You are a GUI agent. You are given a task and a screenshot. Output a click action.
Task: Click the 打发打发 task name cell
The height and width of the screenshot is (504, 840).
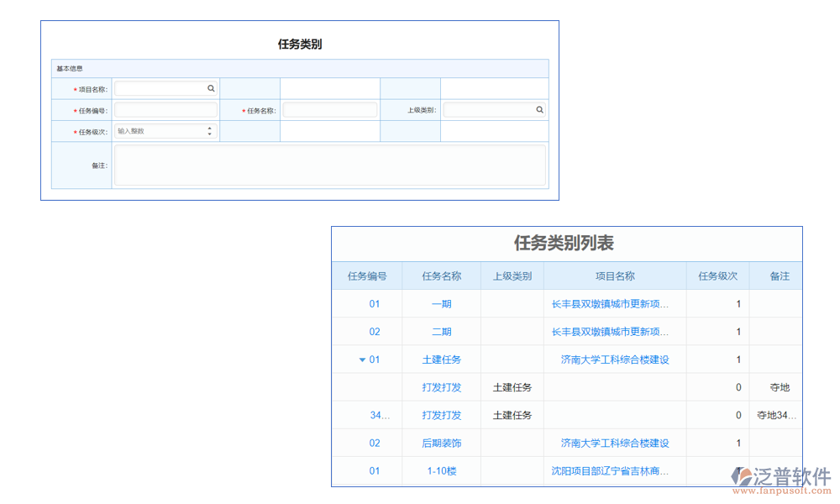441,387
